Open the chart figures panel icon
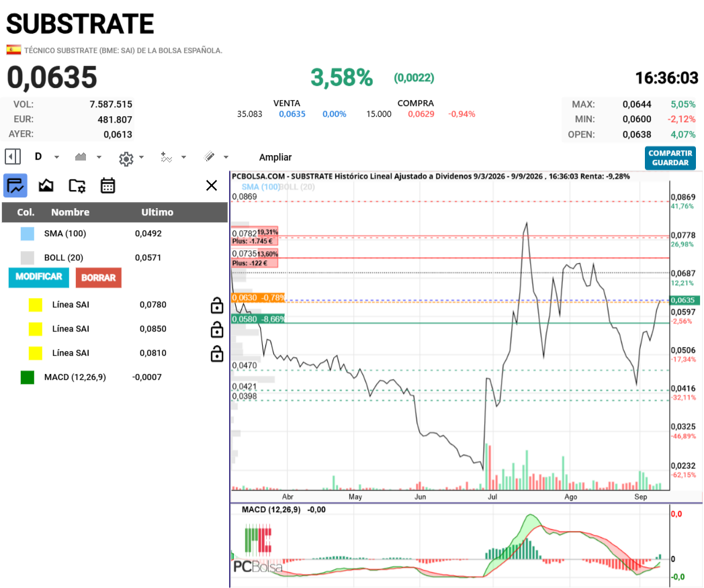 coord(46,185)
